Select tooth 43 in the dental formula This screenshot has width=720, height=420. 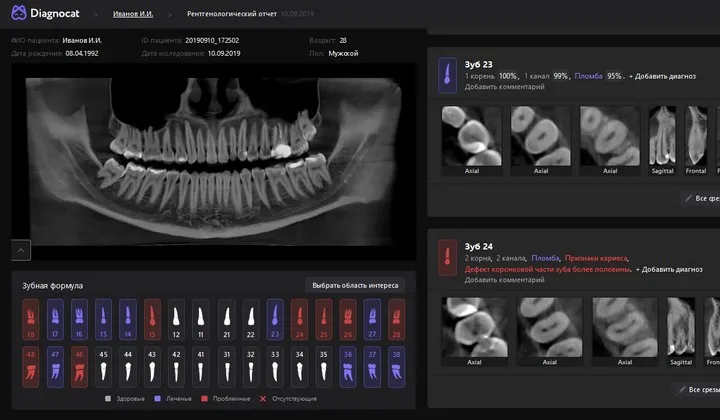pos(152,367)
